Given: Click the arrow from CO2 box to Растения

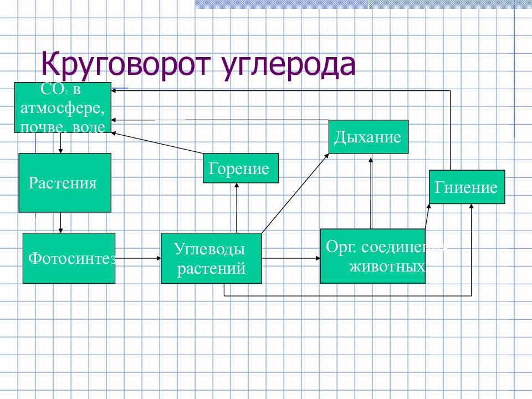Looking at the screenshot, I should pyautogui.click(x=61, y=143).
